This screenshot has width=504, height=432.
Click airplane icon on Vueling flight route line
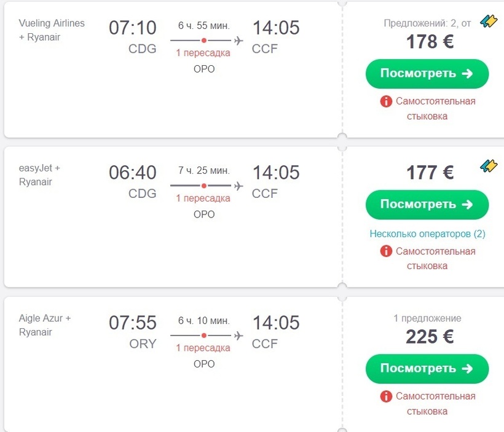pos(238,41)
